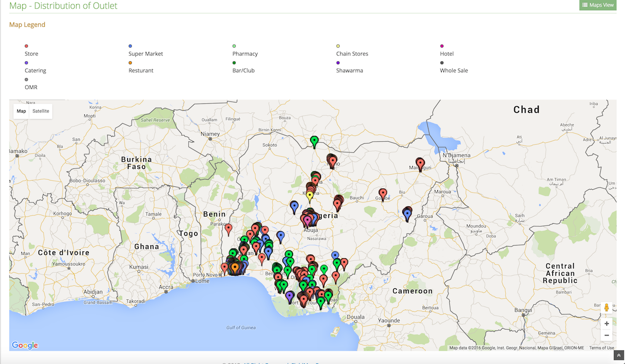This screenshot has height=364, width=625.
Task: Click the Accra city label
Action: click(166, 287)
